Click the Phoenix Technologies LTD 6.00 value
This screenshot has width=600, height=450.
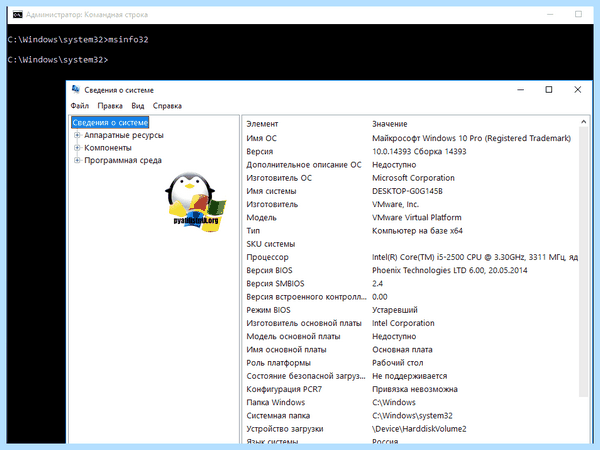(450, 270)
